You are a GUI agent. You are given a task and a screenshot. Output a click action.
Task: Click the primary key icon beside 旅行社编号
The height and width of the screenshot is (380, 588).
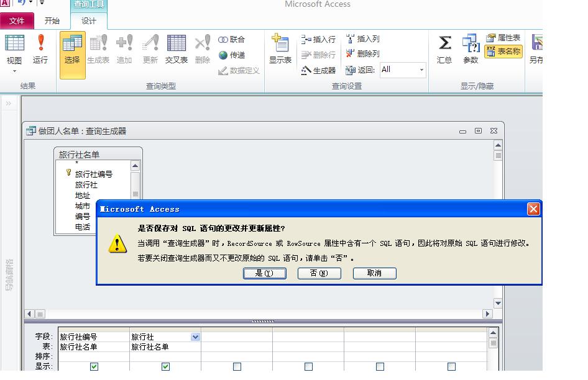(x=68, y=173)
